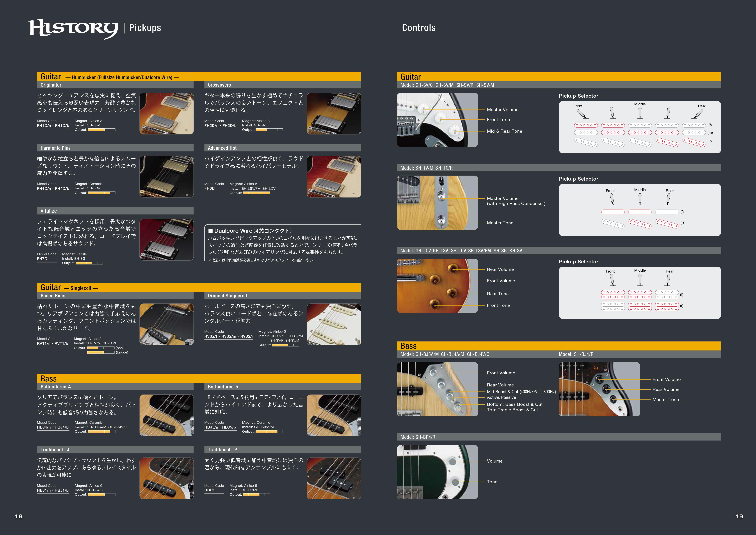
Task: Open the SH-TV/M guitar controls photo
Action: 437,203
